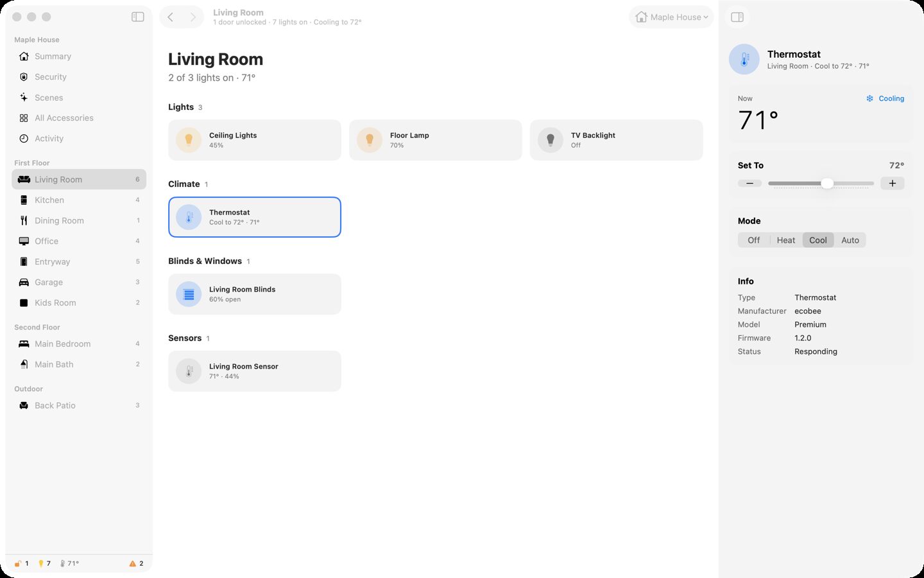Image resolution: width=924 pixels, height=578 pixels.
Task: Select Main Bedroom in the sidebar
Action: [x=79, y=344]
